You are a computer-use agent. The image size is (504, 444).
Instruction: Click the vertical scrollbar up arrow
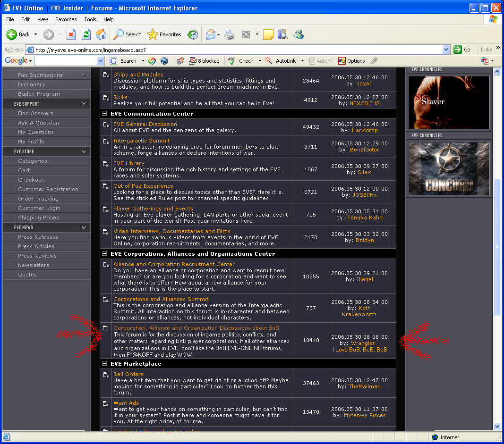(x=497, y=71)
